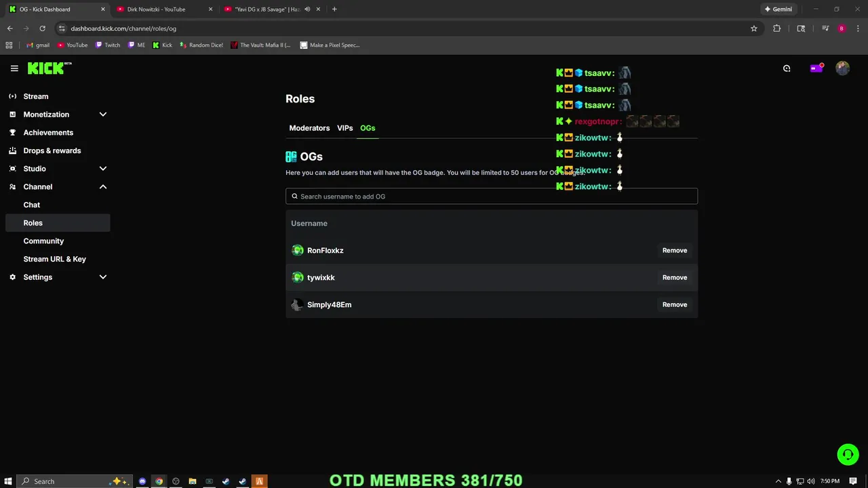Click the Gemini button

point(778,9)
